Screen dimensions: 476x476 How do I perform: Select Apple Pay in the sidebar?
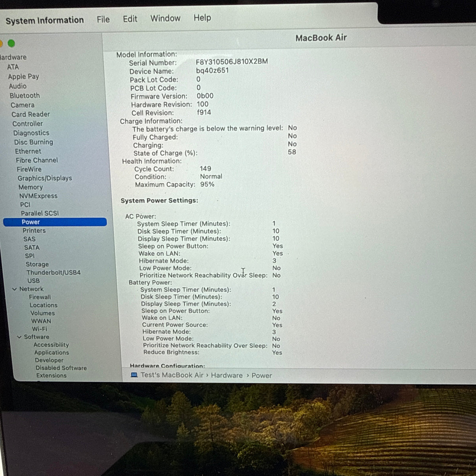(x=23, y=77)
